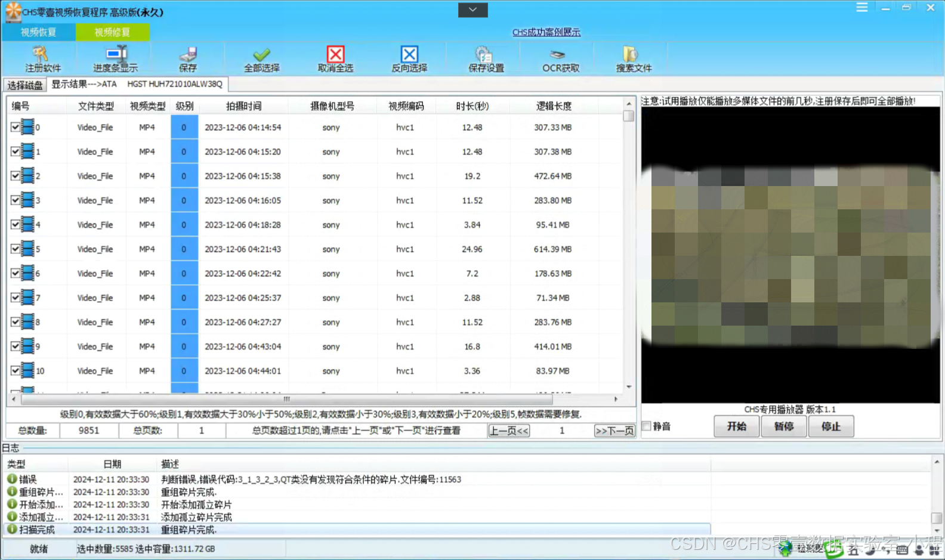Click the blue 级别 cell of row 5
Image resolution: width=945 pixels, height=560 pixels.
click(x=184, y=249)
